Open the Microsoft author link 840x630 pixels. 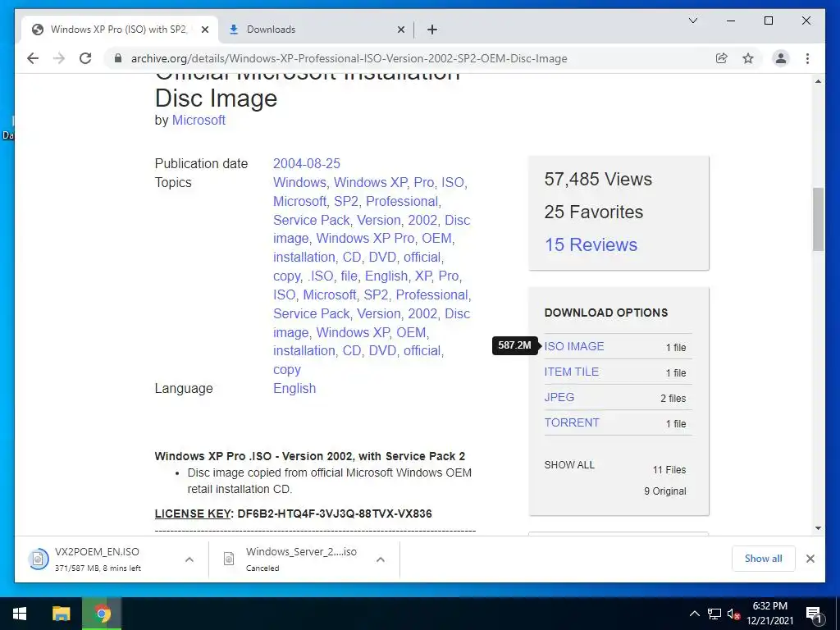point(199,120)
